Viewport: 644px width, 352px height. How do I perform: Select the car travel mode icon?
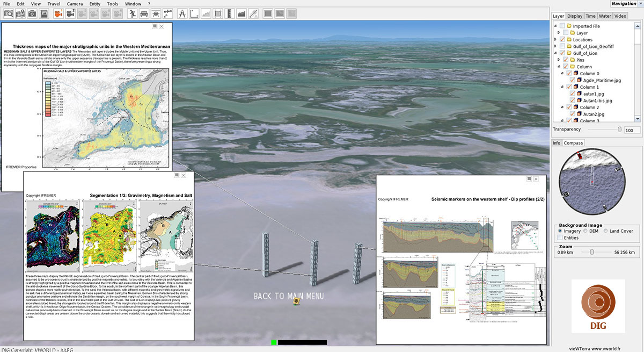click(x=144, y=13)
